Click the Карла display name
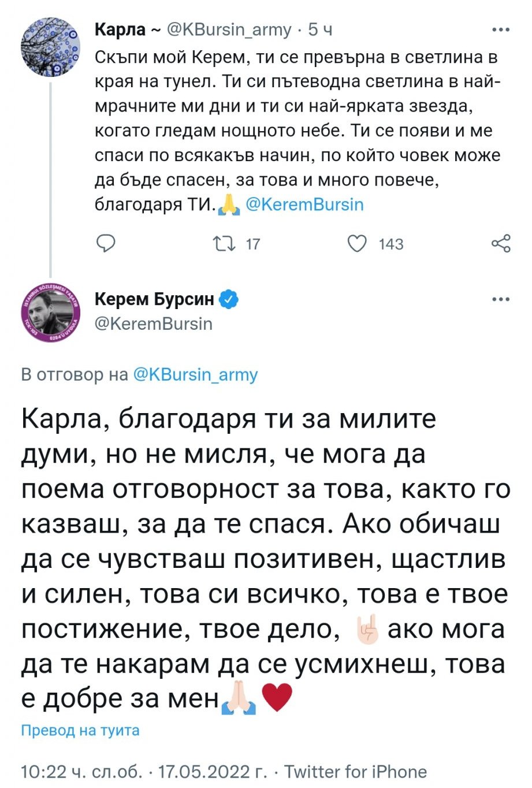This screenshot has height=788, width=532. 120,29
